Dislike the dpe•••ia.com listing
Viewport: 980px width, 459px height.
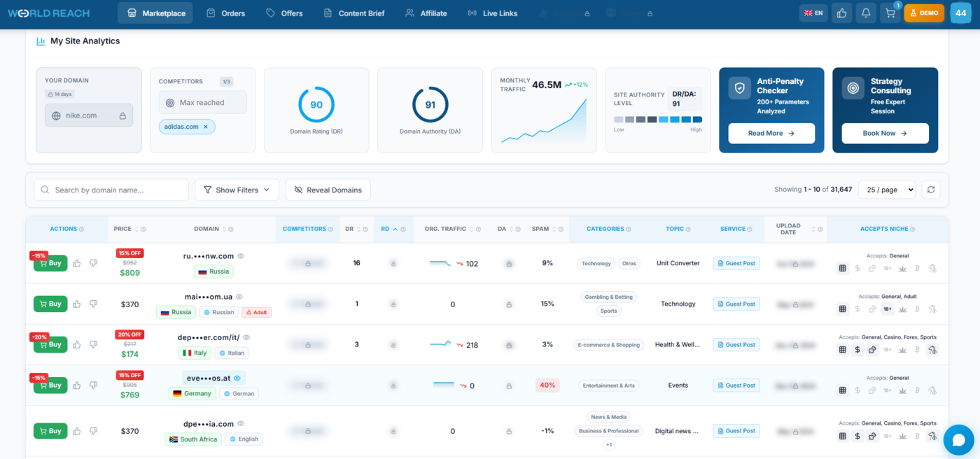[x=93, y=431]
